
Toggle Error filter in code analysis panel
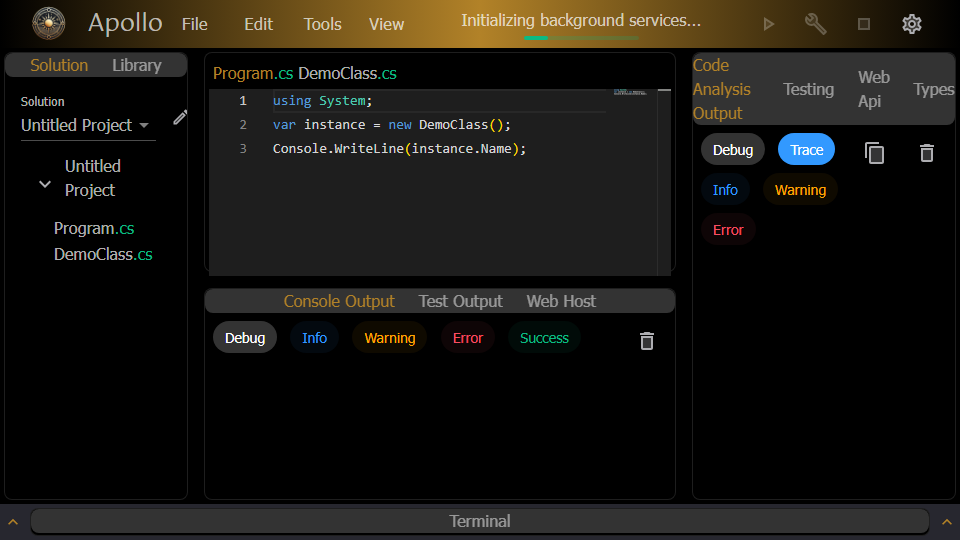(x=728, y=230)
